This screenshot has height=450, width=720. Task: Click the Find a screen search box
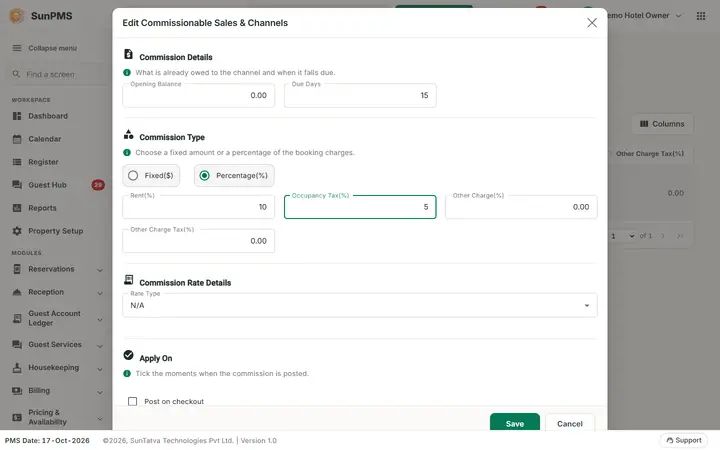coord(57,74)
